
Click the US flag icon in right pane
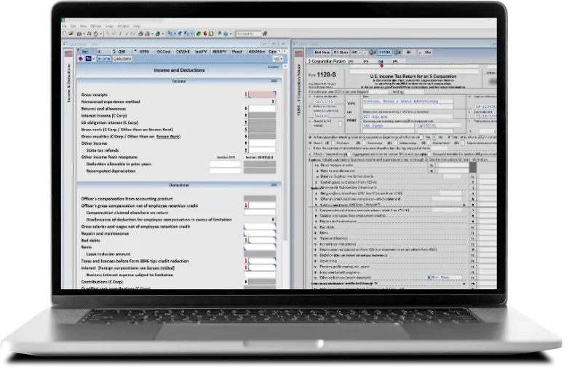click(298, 52)
